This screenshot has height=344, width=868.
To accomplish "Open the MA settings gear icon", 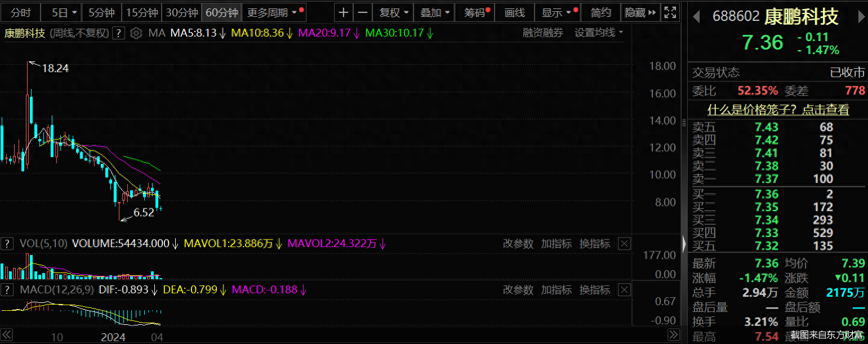I will coord(136,33).
